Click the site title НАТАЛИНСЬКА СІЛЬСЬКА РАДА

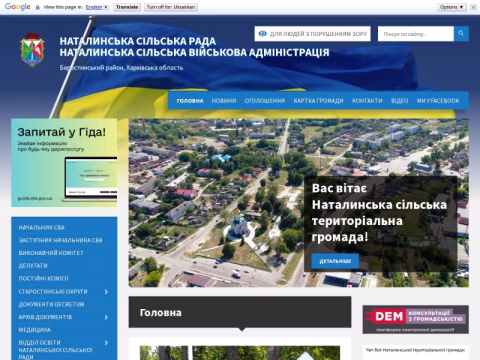(138, 41)
